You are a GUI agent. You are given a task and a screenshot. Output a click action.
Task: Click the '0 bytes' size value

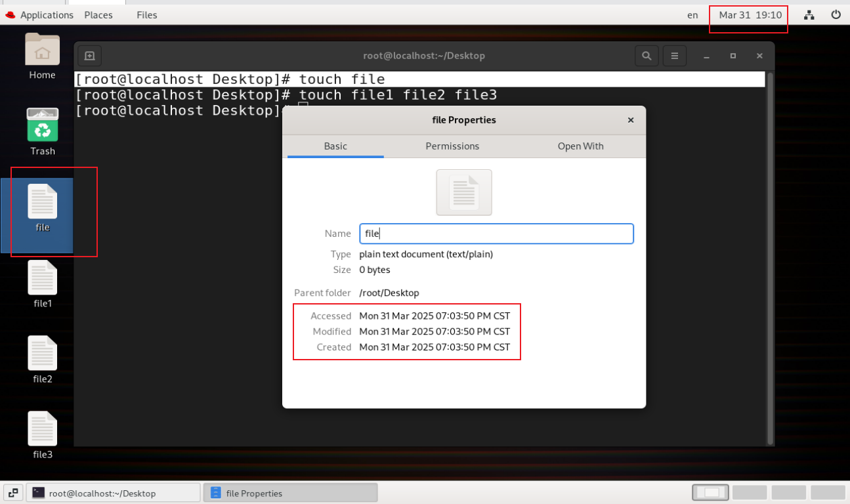coord(375,270)
